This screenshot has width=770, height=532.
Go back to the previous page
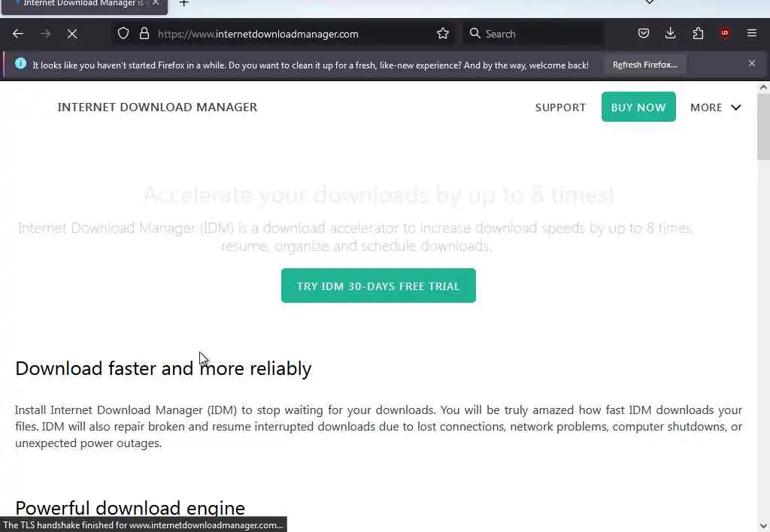[x=18, y=34]
